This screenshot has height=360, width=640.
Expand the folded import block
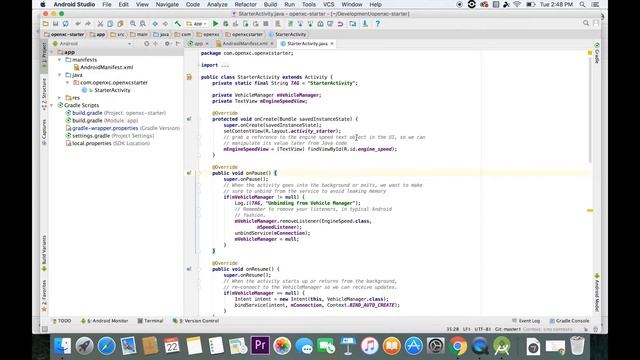point(225,65)
